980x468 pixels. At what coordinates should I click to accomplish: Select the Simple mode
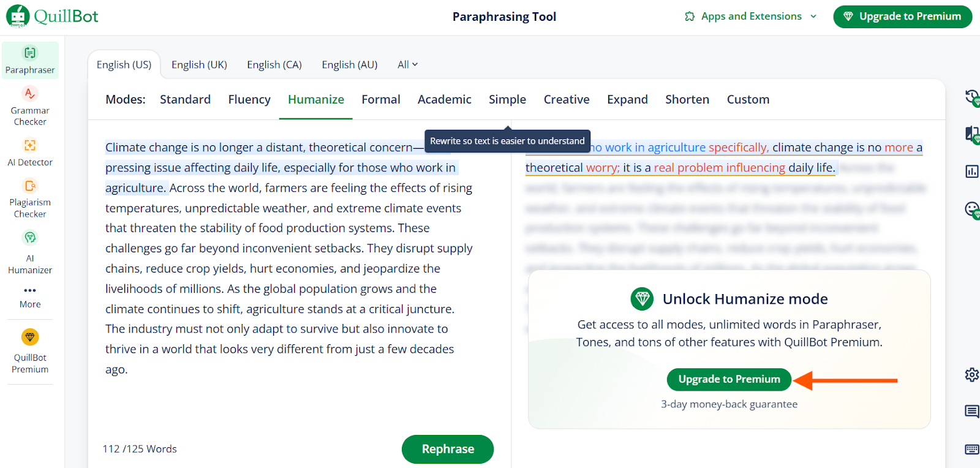pos(507,99)
